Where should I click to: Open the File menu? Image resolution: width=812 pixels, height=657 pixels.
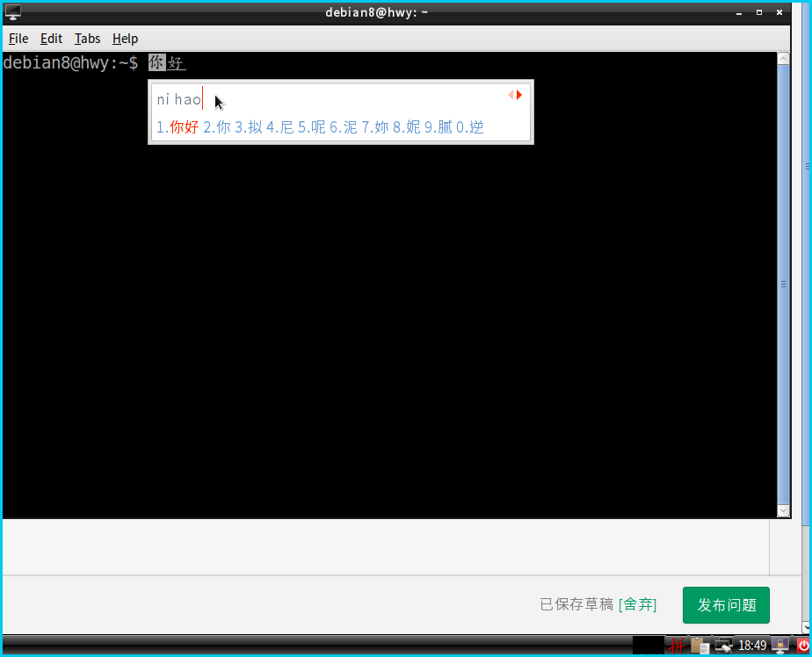[x=18, y=39]
